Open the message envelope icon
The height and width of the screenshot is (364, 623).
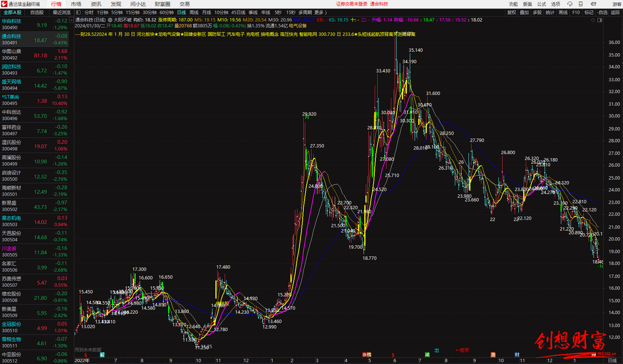point(593,4)
